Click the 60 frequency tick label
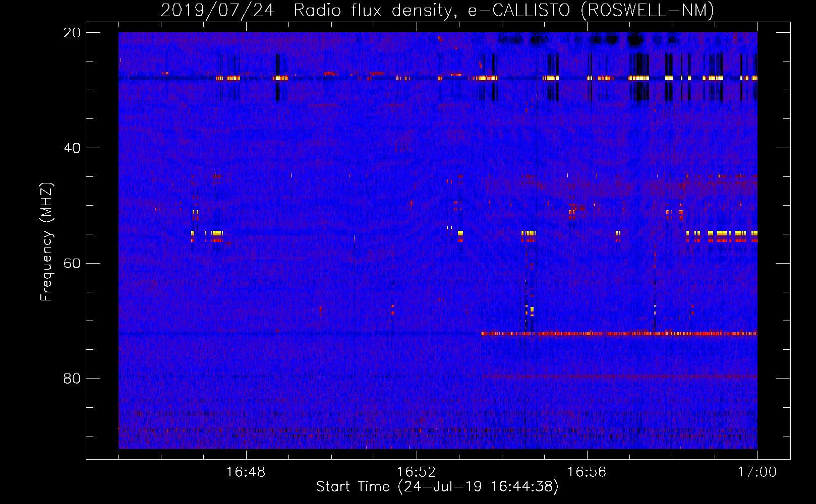This screenshot has width=816, height=504. pyautogui.click(x=72, y=264)
